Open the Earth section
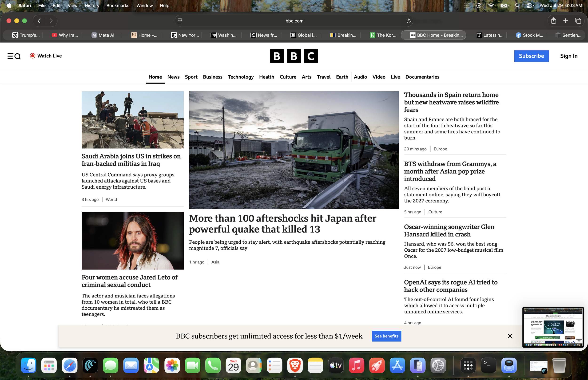This screenshot has width=588, height=380. (342, 77)
